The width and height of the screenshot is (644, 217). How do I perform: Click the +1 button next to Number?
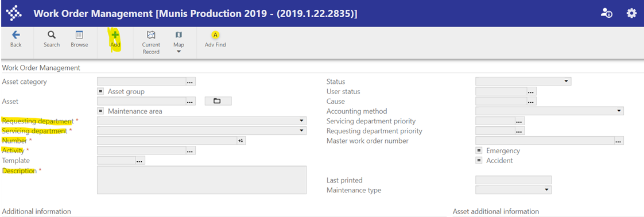tap(241, 141)
